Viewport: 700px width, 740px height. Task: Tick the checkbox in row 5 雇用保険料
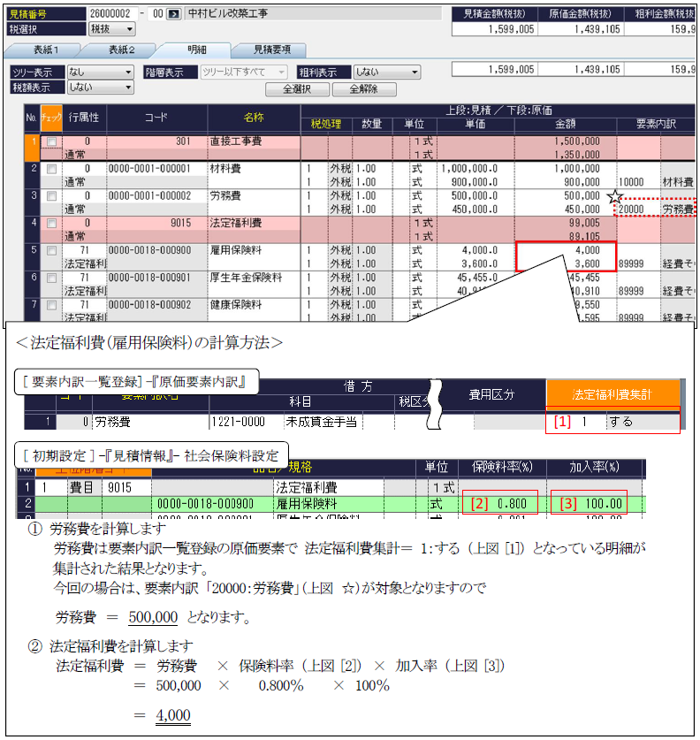click(51, 250)
